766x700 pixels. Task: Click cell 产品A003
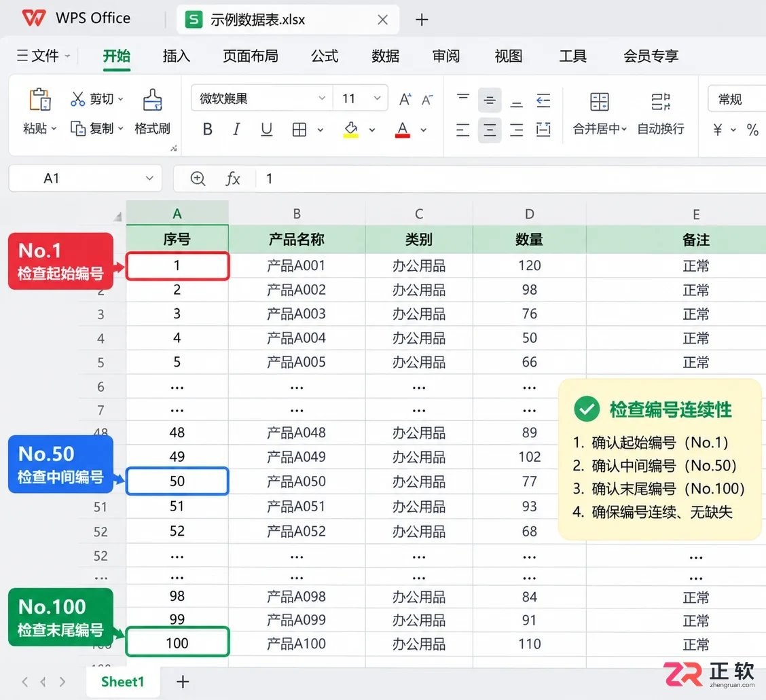297,314
